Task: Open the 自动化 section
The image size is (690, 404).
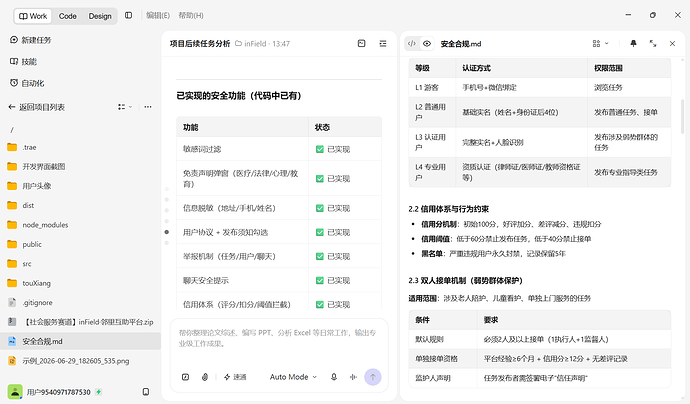Action: point(27,83)
